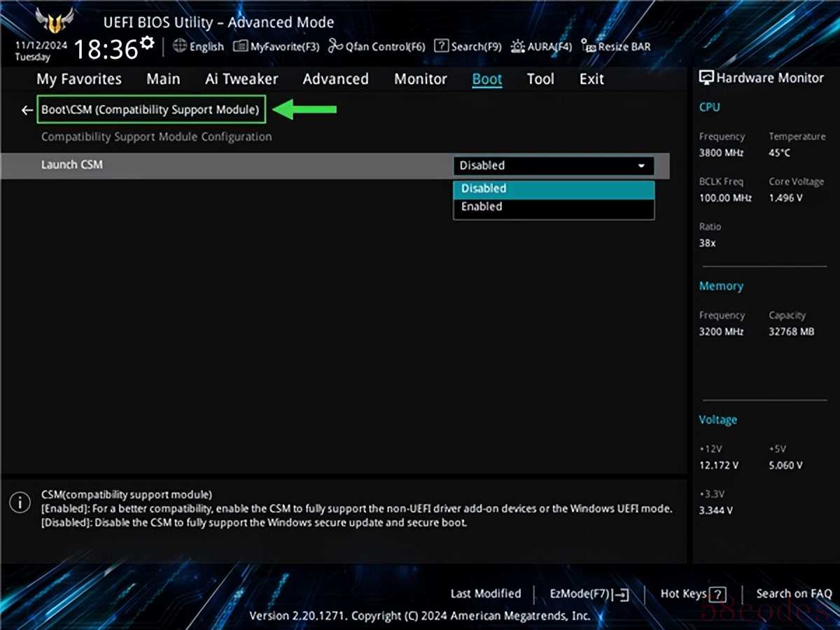840x630 pixels.
Task: Open Hot Keys help
Action: coord(693,594)
